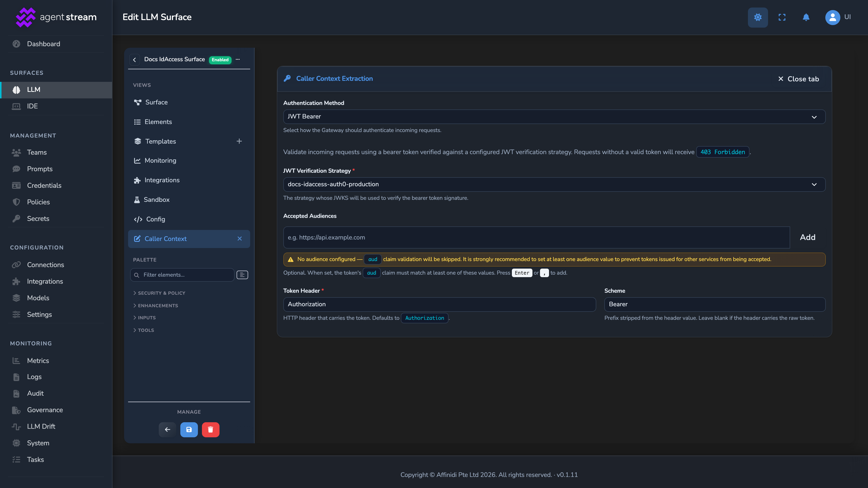The height and width of the screenshot is (488, 868).
Task: Open Integrations in the Views list
Action: click(189, 180)
